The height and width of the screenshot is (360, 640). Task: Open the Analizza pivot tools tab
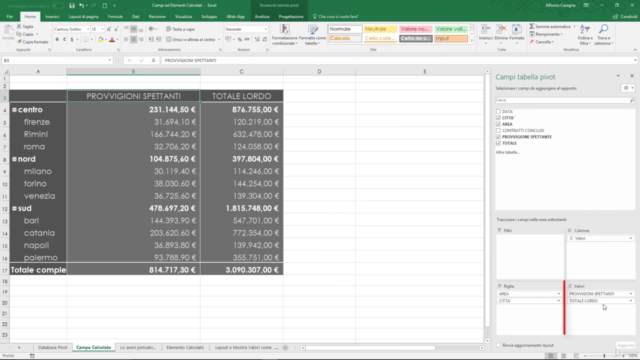click(262, 17)
